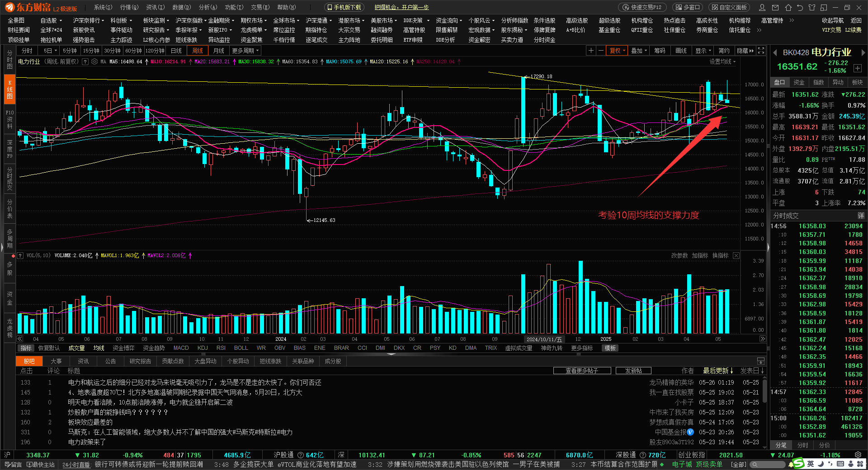This screenshot has width=868, height=470.
Task: Click the search magnifier in status bar
Action: pyautogui.click(x=755, y=465)
